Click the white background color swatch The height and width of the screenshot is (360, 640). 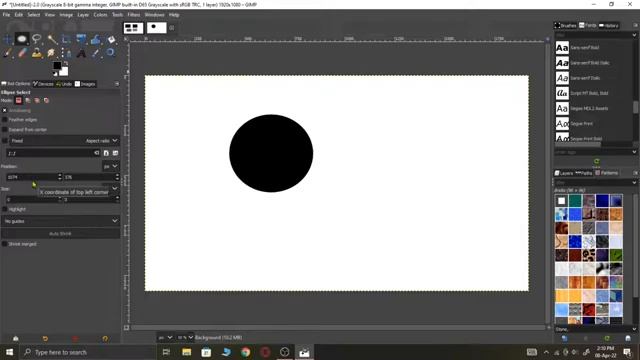[64, 72]
